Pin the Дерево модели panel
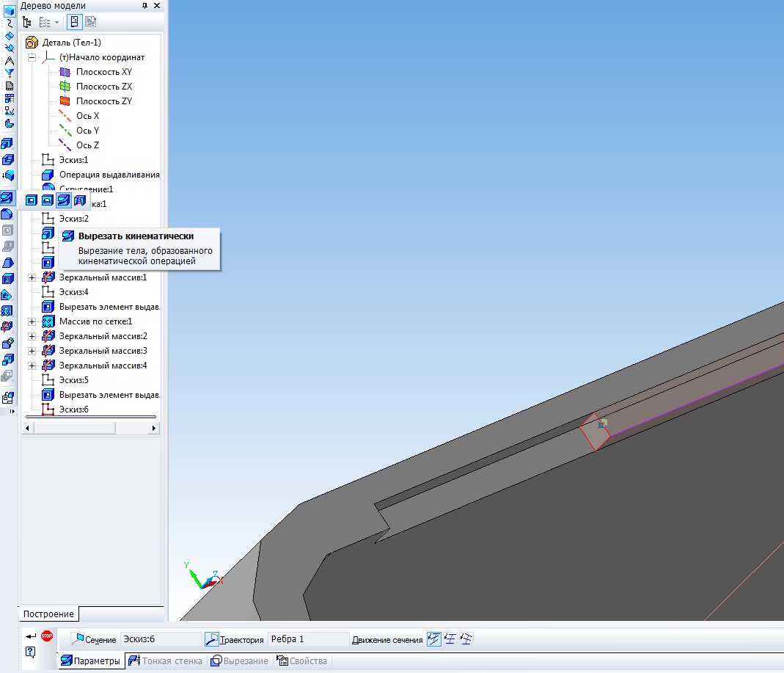This screenshot has width=784, height=673. pos(144,6)
